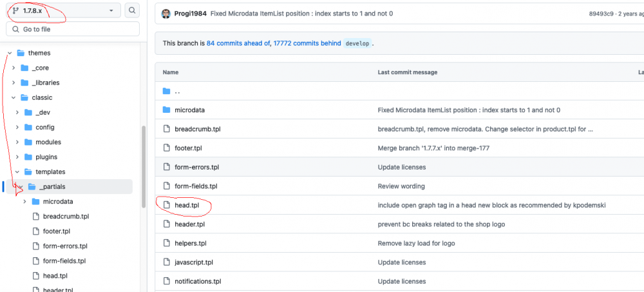Select breadcrumb.tpl in the sidebar tree
This screenshot has width=644, height=292.
coord(66,216)
